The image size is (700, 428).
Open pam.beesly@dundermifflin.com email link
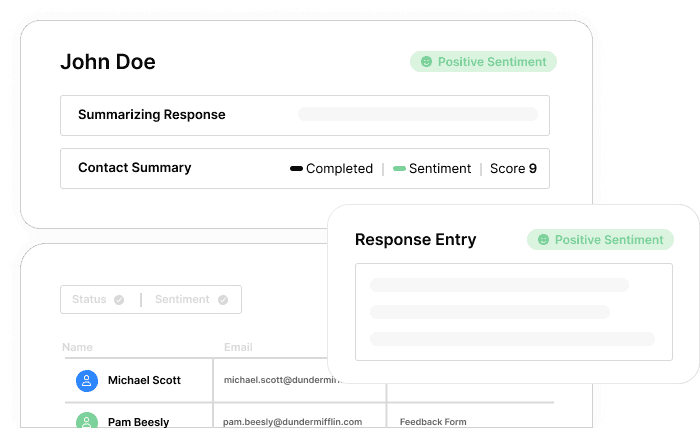[x=292, y=422]
